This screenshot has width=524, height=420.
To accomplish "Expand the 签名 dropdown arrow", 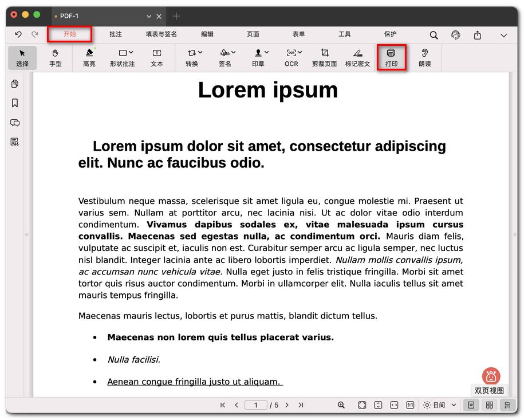I will (x=233, y=53).
